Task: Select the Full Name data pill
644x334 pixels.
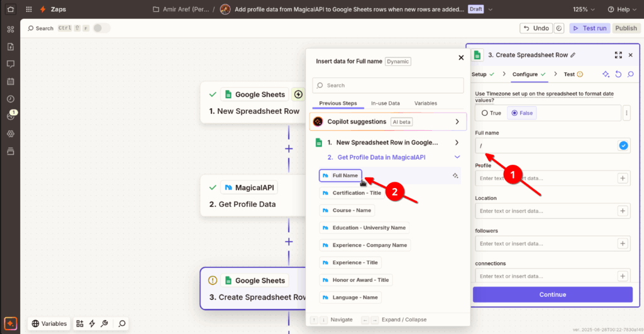Action: click(340, 175)
